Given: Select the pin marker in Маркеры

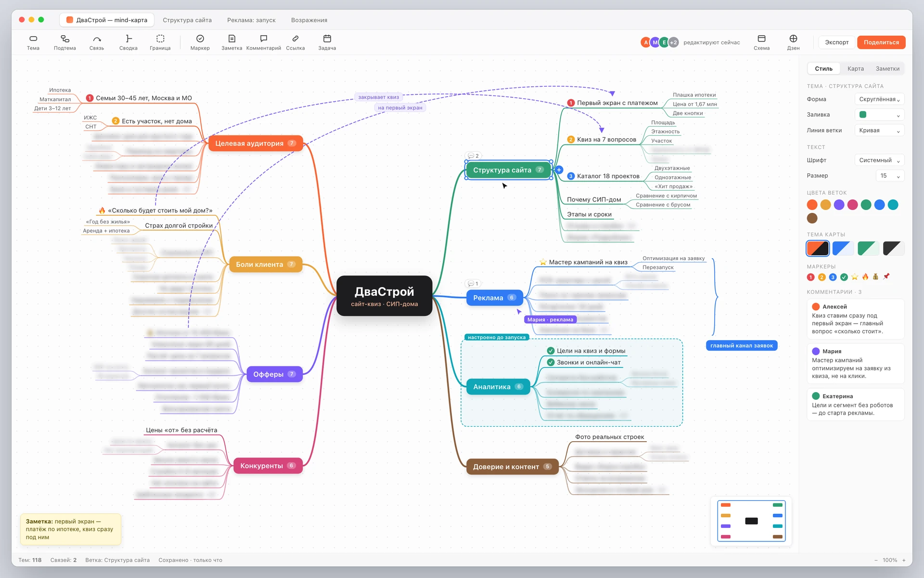Looking at the screenshot, I should coord(886,277).
